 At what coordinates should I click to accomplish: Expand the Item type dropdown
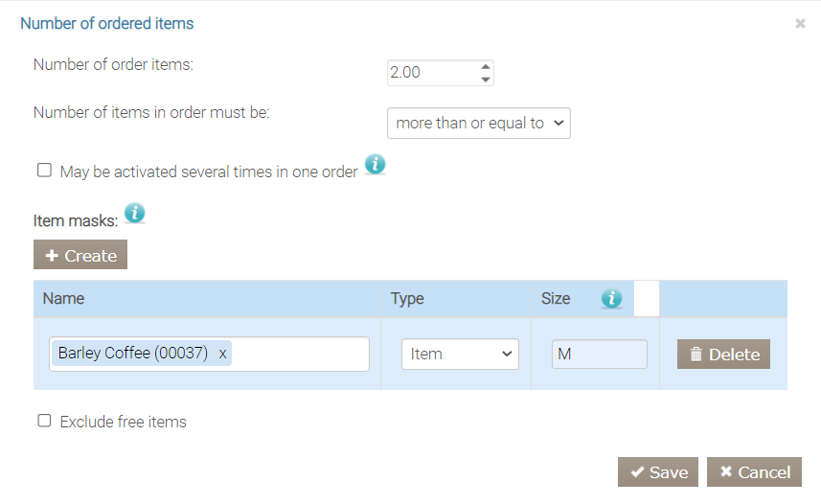460,354
